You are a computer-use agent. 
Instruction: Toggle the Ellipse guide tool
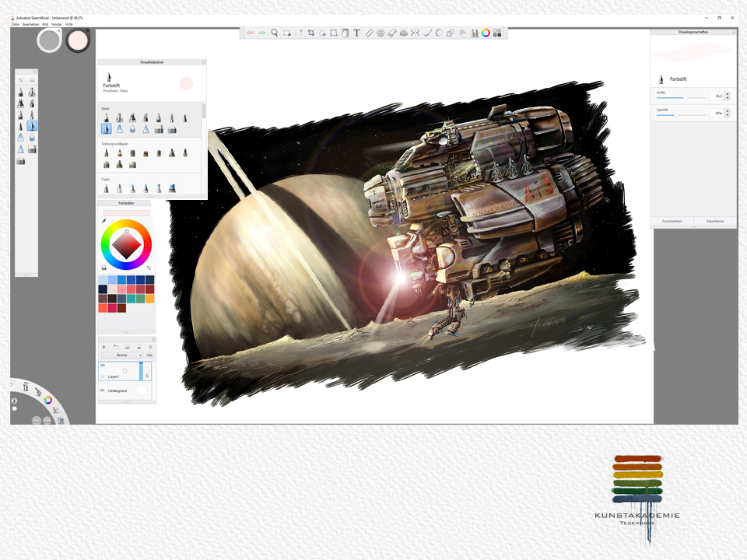click(381, 33)
